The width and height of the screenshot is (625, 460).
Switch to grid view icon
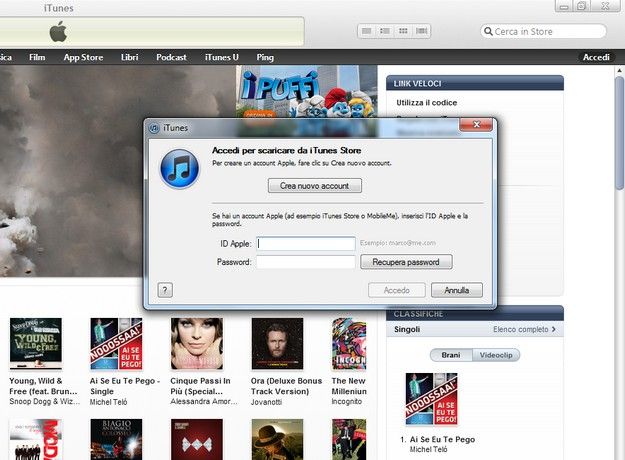pos(403,31)
